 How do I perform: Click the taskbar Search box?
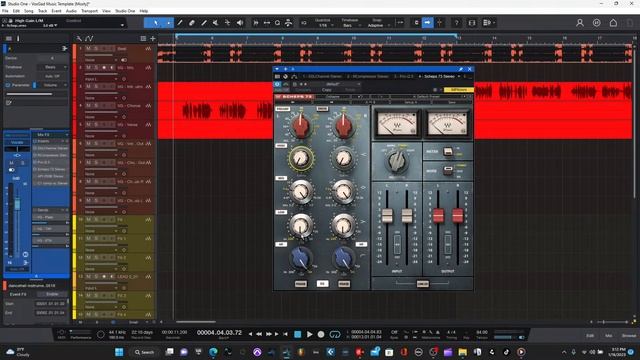(x=144, y=352)
